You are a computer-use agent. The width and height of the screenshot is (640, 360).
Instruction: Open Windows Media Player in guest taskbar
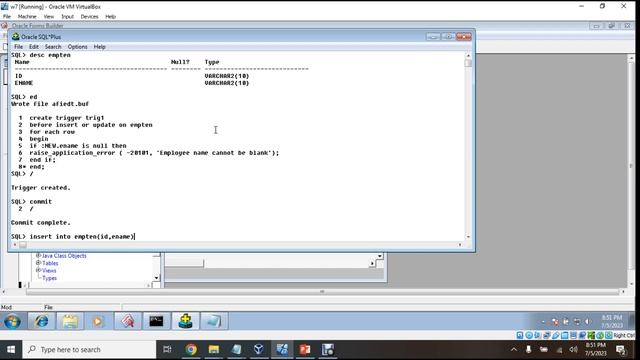click(x=98, y=322)
